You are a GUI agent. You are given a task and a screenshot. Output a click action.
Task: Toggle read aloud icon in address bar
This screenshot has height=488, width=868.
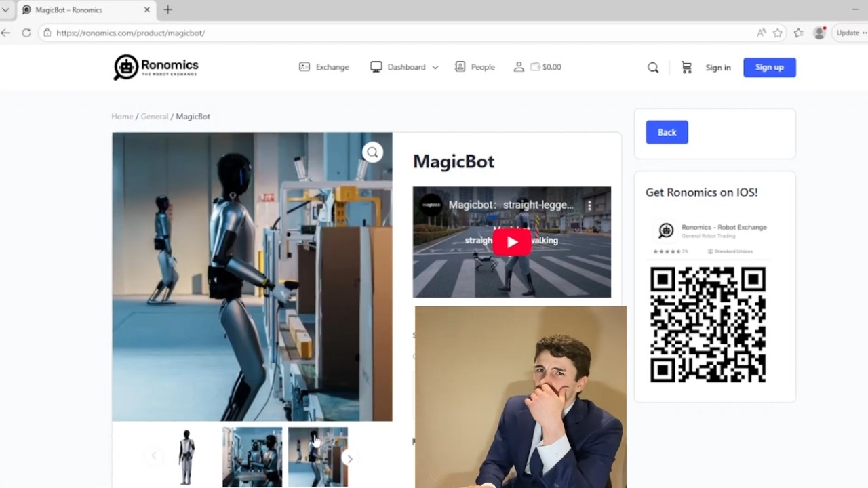point(762,33)
